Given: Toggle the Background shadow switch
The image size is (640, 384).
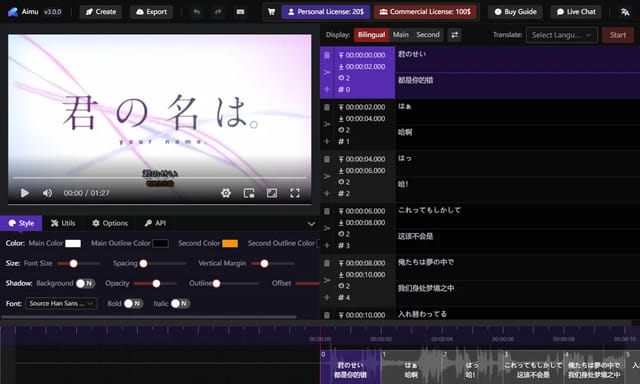Looking at the screenshot, I should [x=85, y=283].
